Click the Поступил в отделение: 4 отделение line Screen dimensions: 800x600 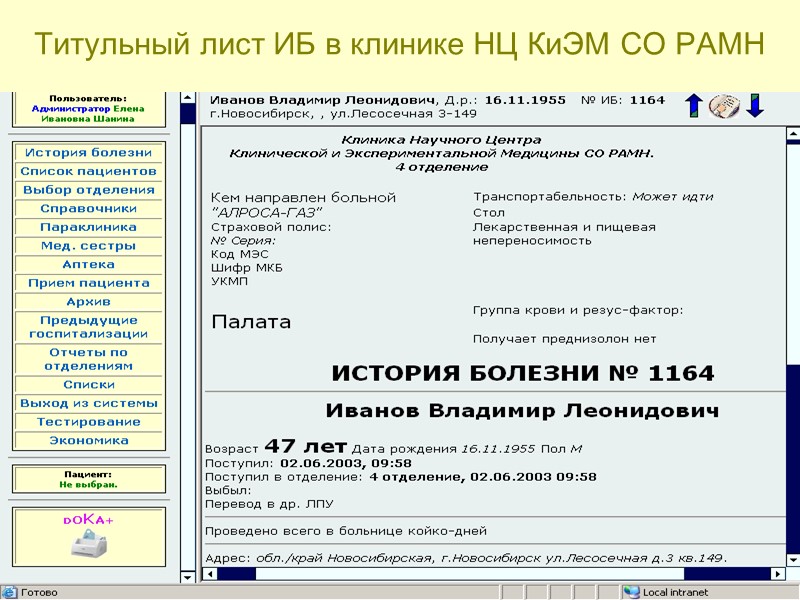[401, 477]
